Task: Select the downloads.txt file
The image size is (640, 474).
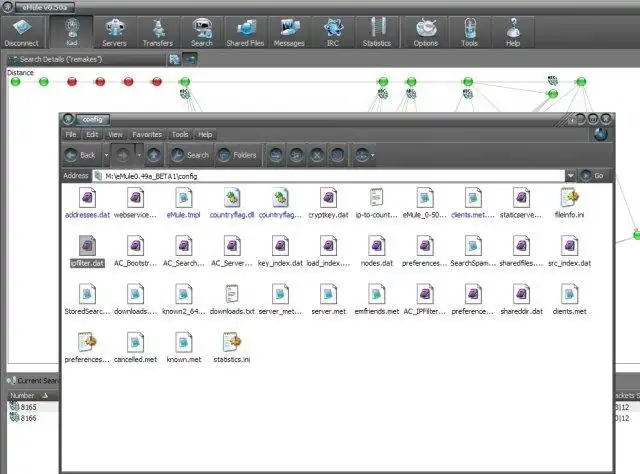Action: [232, 299]
